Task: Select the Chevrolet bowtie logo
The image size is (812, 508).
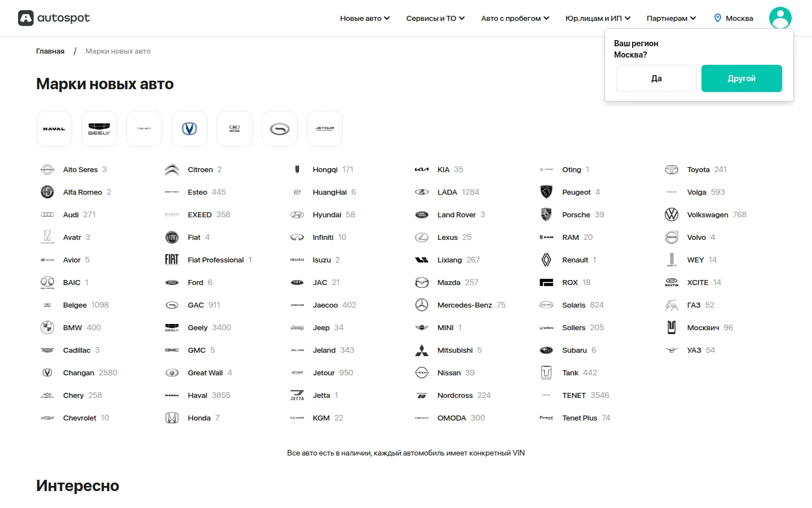Action: pyautogui.click(x=47, y=418)
